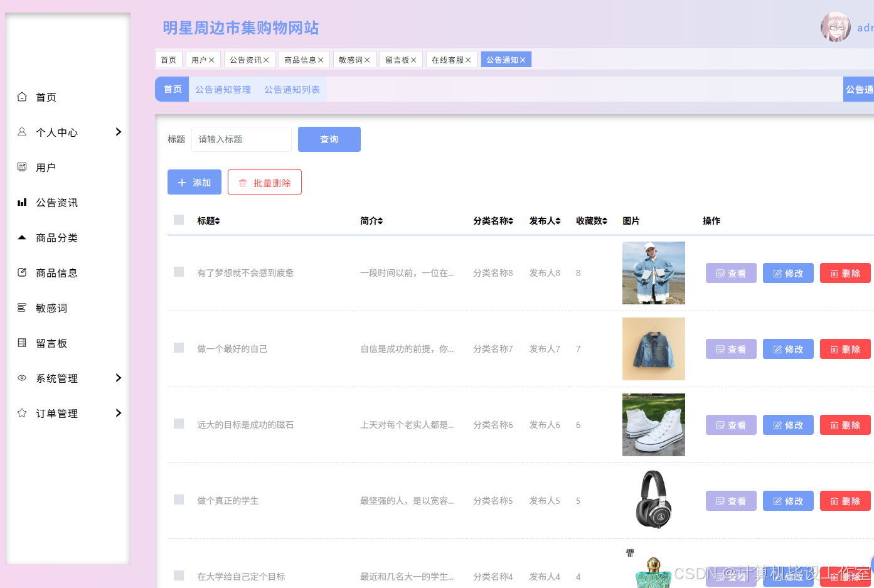Open the 公告通知管理 breadcrumb link
The image size is (874, 588).
tap(223, 90)
